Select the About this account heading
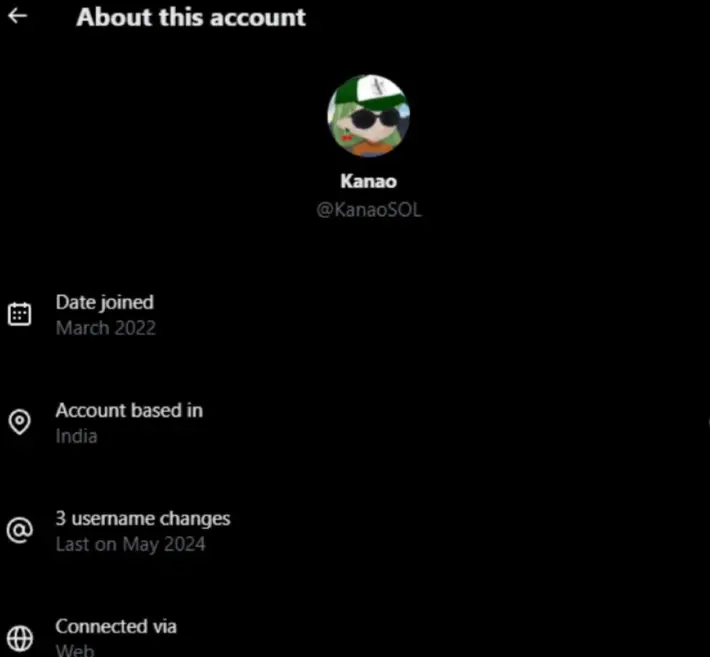Image resolution: width=710 pixels, height=657 pixels. [x=191, y=17]
